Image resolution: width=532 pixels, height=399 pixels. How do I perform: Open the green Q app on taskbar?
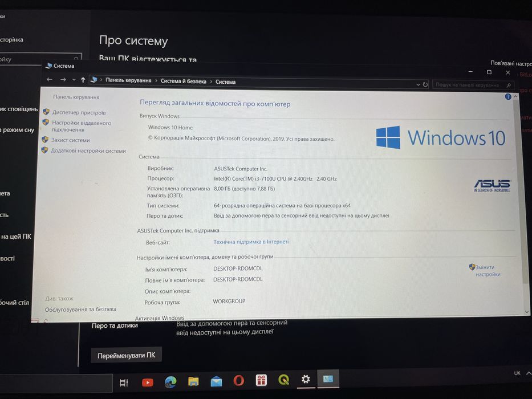[283, 380]
